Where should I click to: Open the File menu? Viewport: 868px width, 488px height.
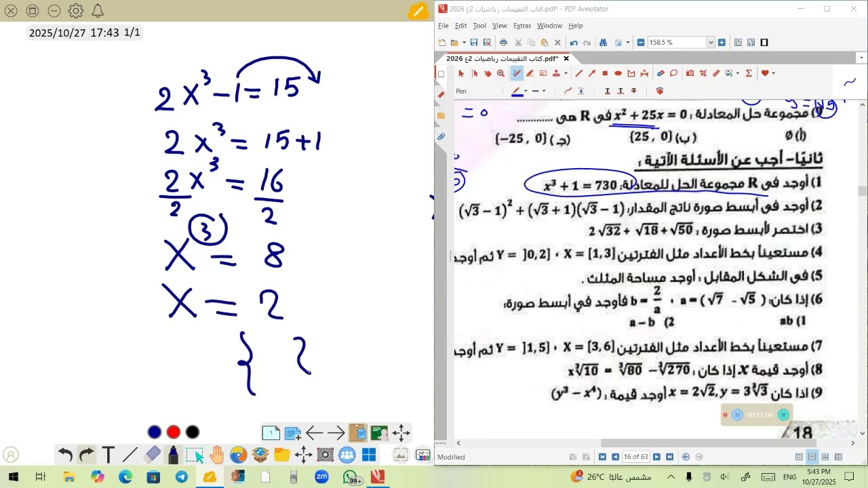click(443, 26)
